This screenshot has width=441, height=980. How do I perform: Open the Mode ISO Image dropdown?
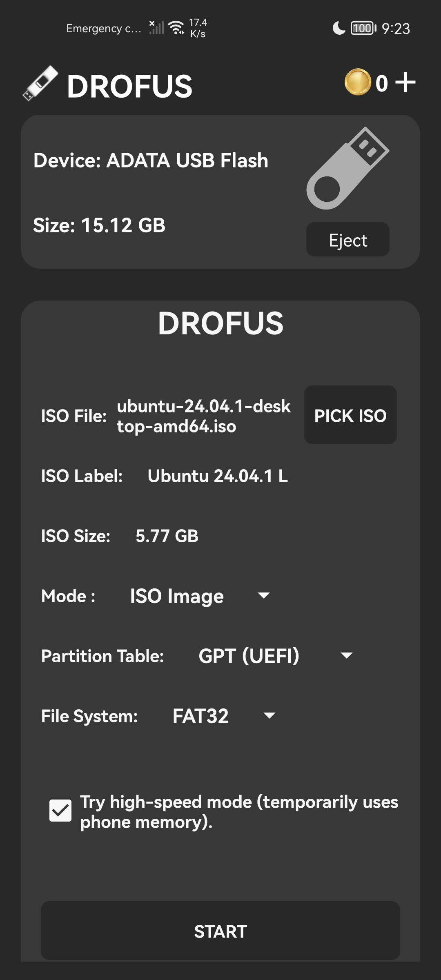tap(199, 596)
